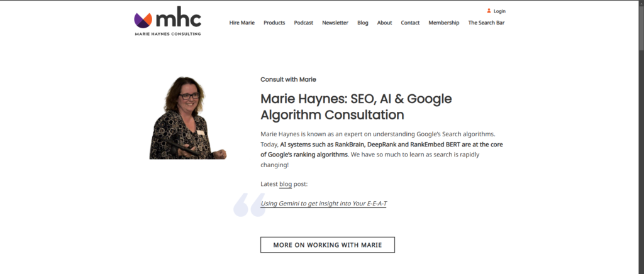The height and width of the screenshot is (274, 644).
Task: Visit the Blog from the navigation
Action: pos(363,23)
